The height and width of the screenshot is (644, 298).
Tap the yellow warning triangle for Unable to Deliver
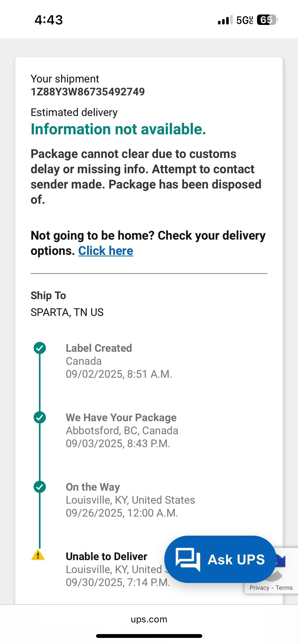38,555
